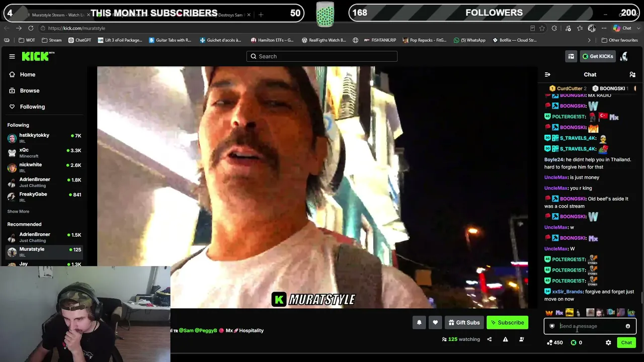This screenshot has width=644, height=362.
Task: Open hstikkytokky channel in Following list
Action: click(44, 138)
